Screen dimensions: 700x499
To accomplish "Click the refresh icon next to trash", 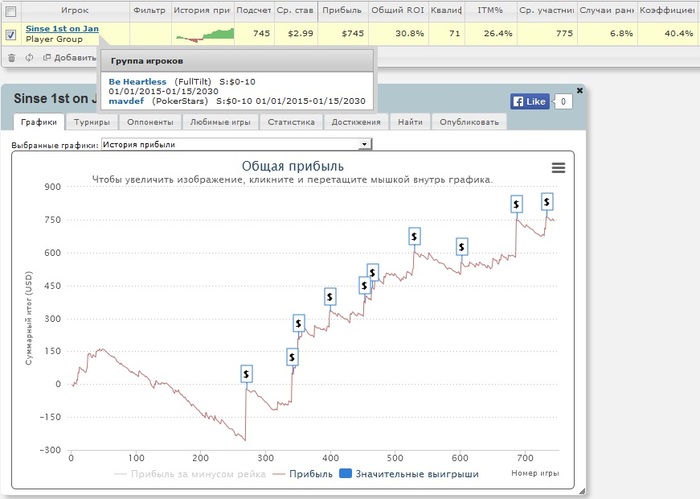I will pos(29,58).
